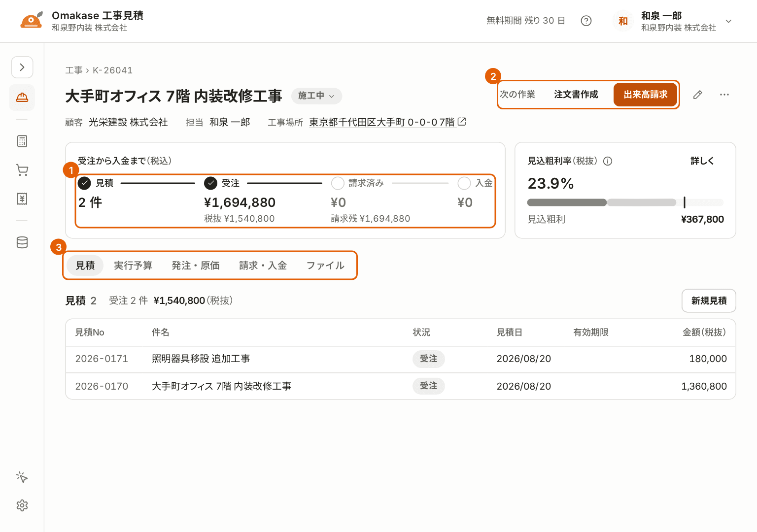
Task: Click the checked 受注 step circle
Action: [210, 183]
